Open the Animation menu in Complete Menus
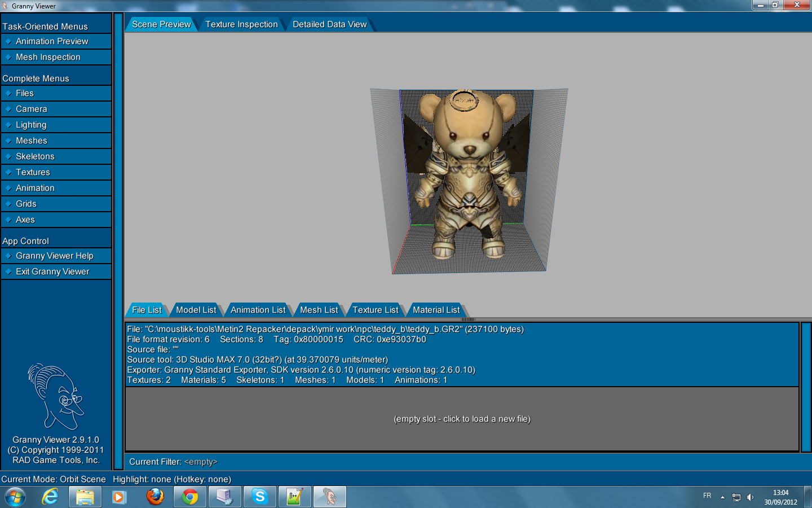 [x=56, y=188]
